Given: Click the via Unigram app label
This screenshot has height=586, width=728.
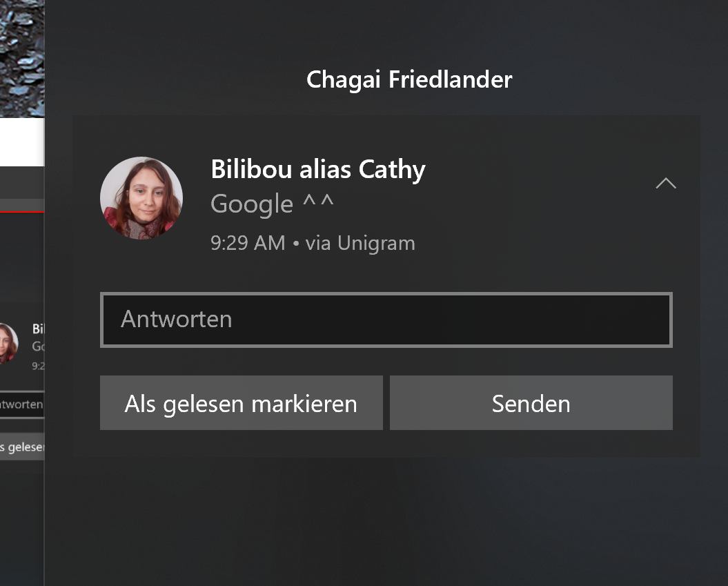Looking at the screenshot, I should pos(360,244).
